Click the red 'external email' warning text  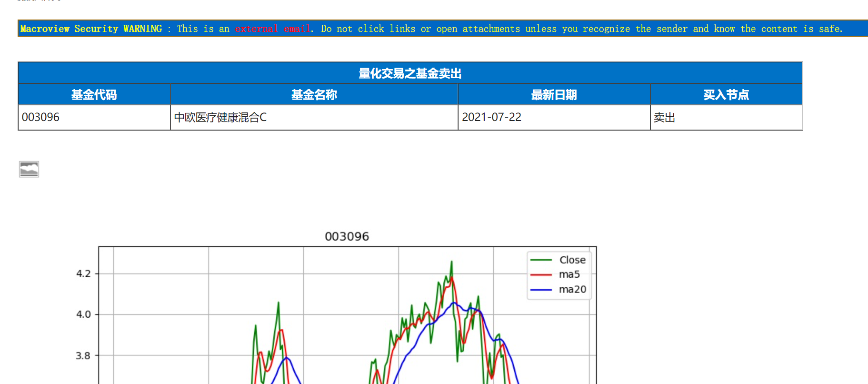click(x=273, y=29)
